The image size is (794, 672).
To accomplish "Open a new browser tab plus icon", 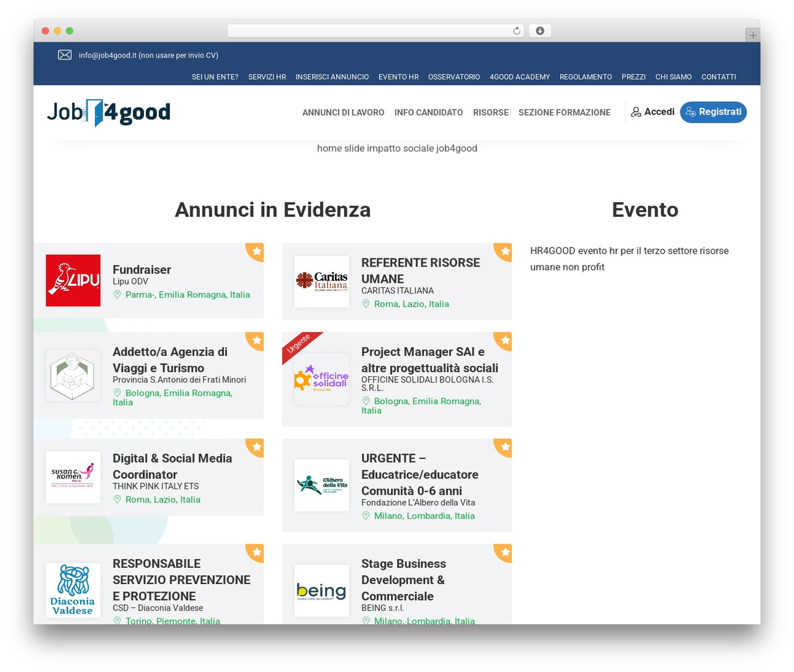I will pos(752,35).
